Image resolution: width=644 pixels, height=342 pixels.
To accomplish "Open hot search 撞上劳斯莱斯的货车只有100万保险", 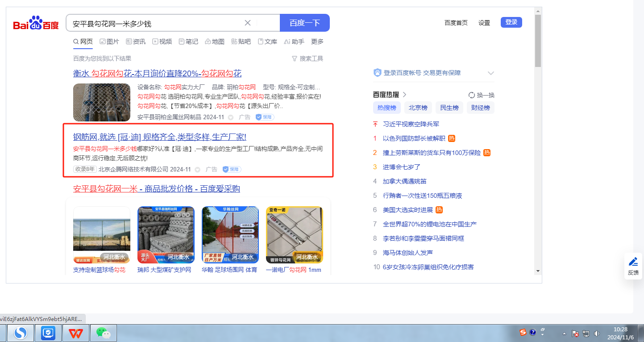I will pyautogui.click(x=432, y=152).
